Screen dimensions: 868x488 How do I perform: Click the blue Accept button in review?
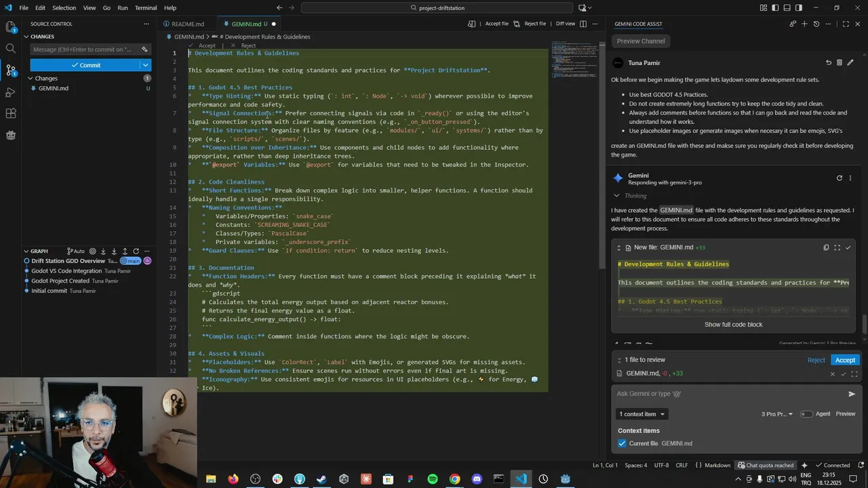845,360
